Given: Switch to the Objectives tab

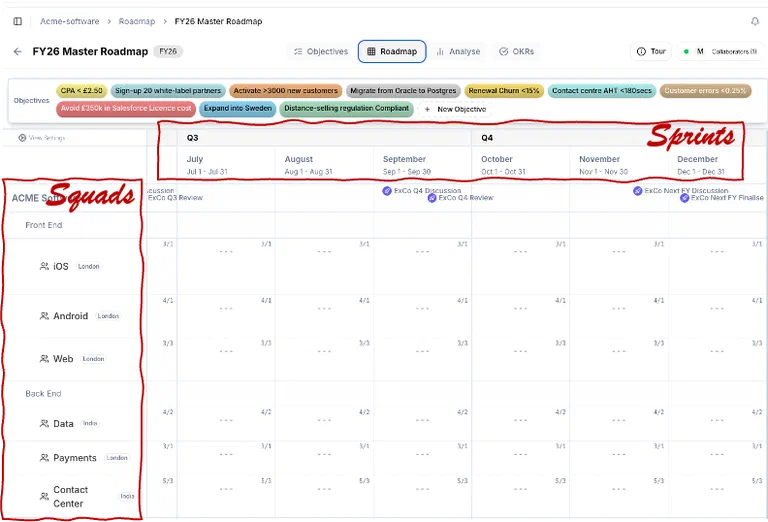Looking at the screenshot, I should click(x=321, y=51).
